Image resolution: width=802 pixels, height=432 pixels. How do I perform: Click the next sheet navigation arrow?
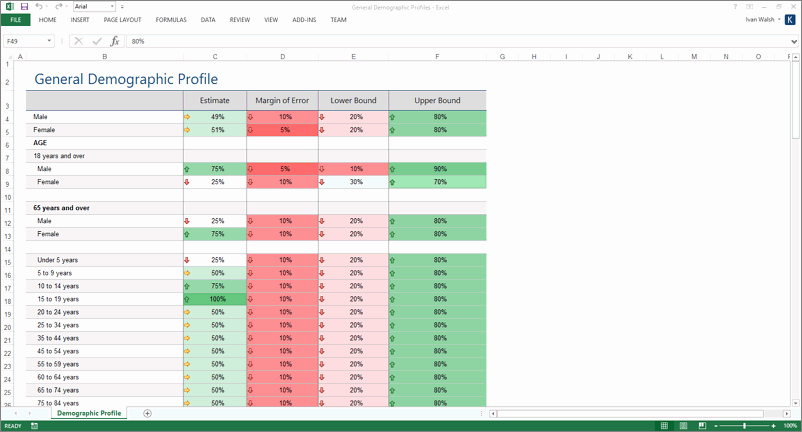pos(30,413)
